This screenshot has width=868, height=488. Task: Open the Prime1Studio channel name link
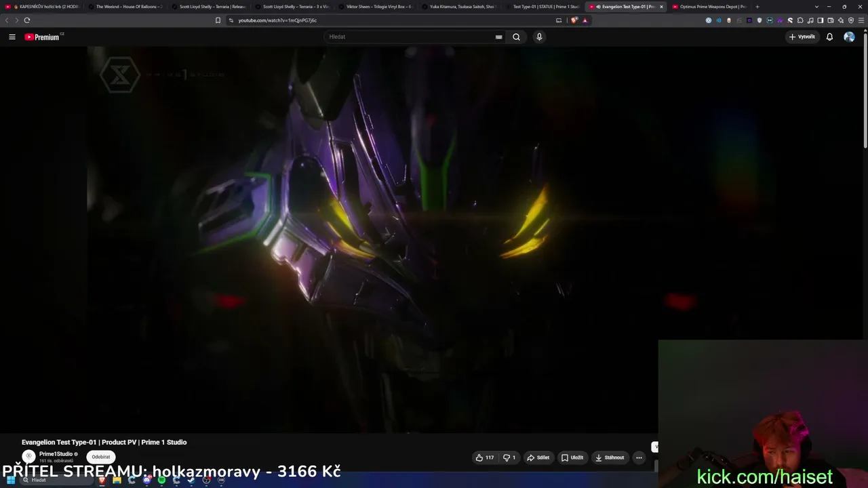[x=56, y=454]
